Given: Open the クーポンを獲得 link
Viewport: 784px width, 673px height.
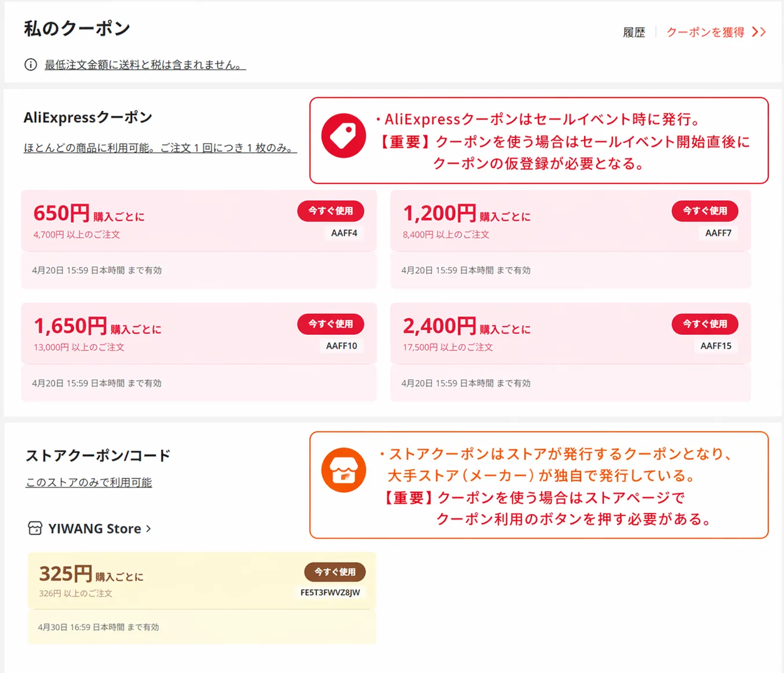Looking at the screenshot, I should (705, 32).
